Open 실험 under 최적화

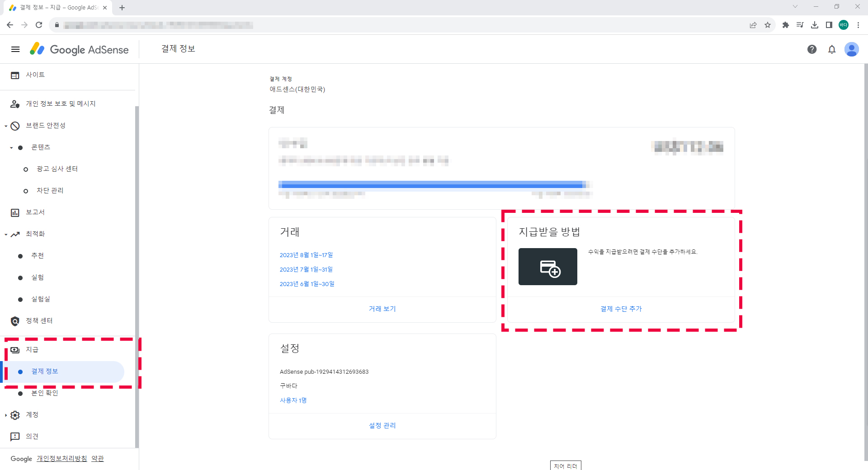[x=38, y=277]
